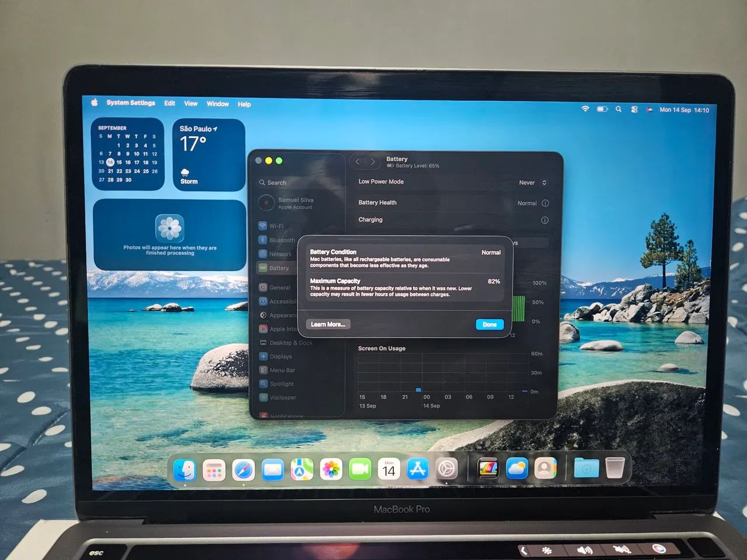Open the System Settings menu
The image size is (747, 560).
pyautogui.click(x=131, y=103)
